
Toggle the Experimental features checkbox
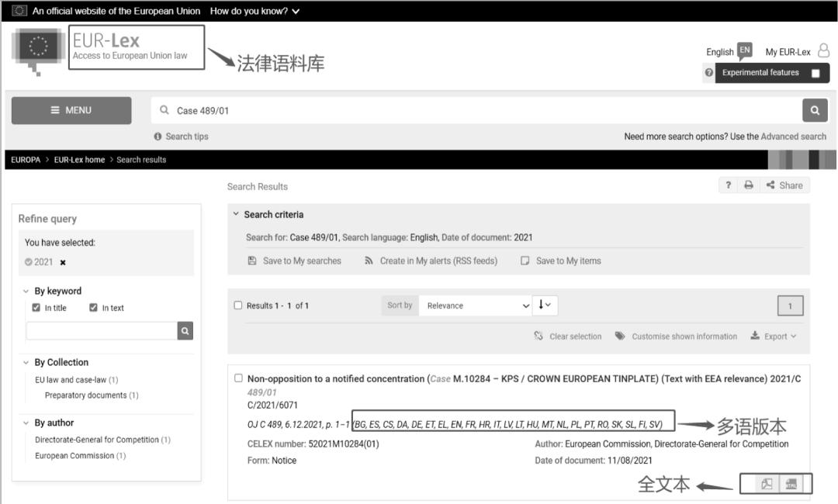point(815,73)
